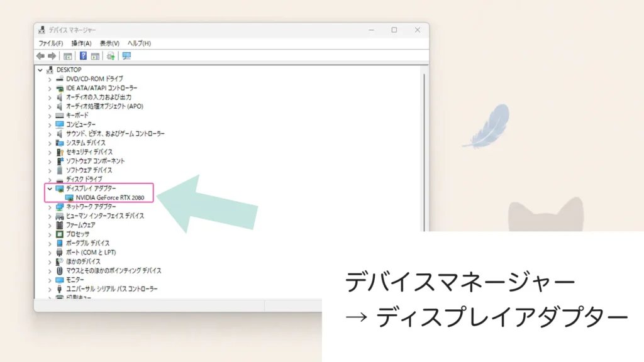Select ディスク ドライブ tree row
The image size is (644, 362).
[x=84, y=179]
